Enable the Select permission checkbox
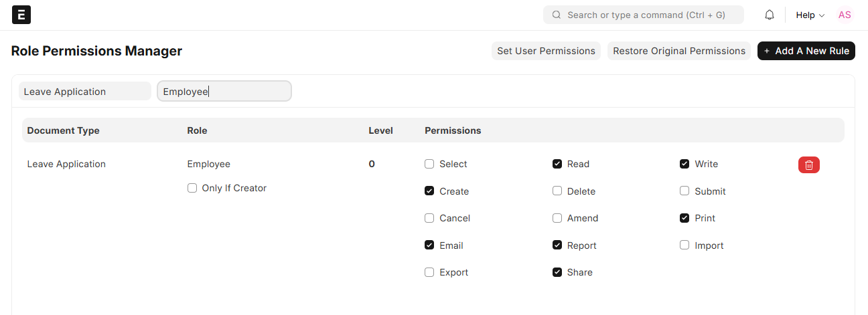This screenshot has height=315, width=868. (x=429, y=165)
